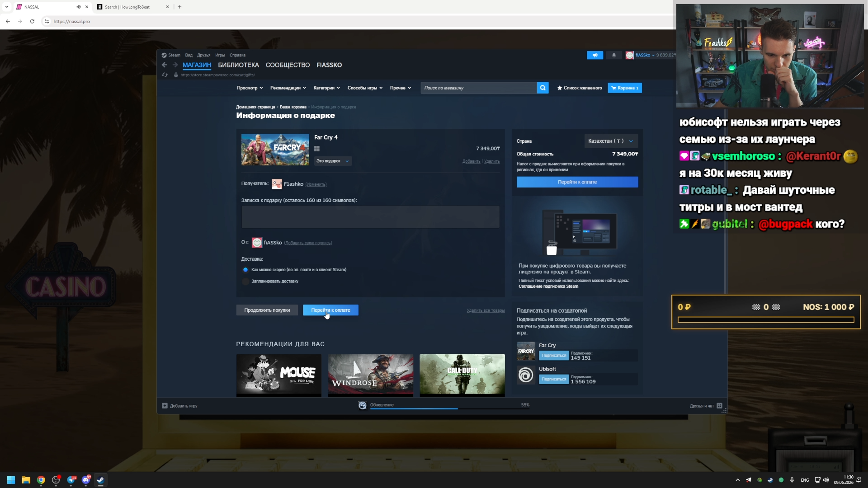Screen dimensions: 868x488
Task: Show hidden system tray icons
Action: tap(738, 480)
